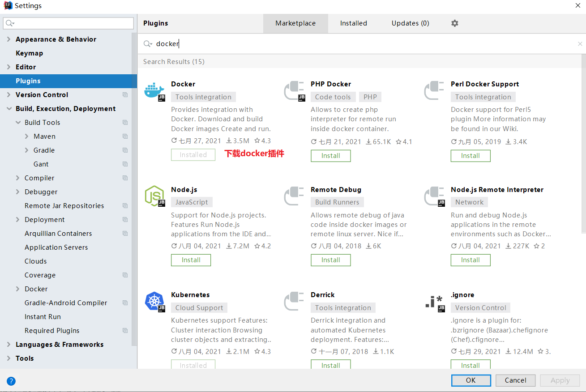Click the PHP Docker plug icon
Image resolution: width=586 pixels, height=392 pixels.
click(295, 91)
